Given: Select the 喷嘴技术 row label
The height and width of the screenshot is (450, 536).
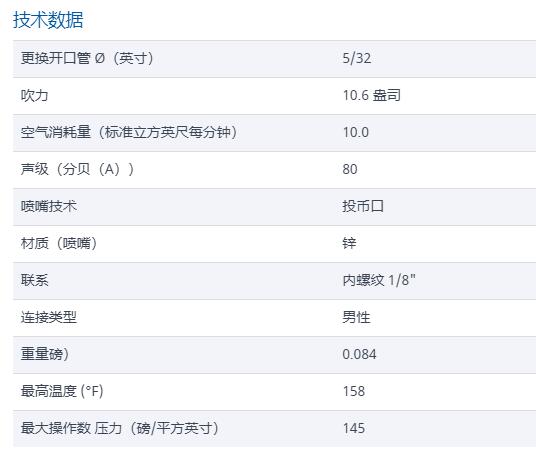Looking at the screenshot, I should (49, 206).
